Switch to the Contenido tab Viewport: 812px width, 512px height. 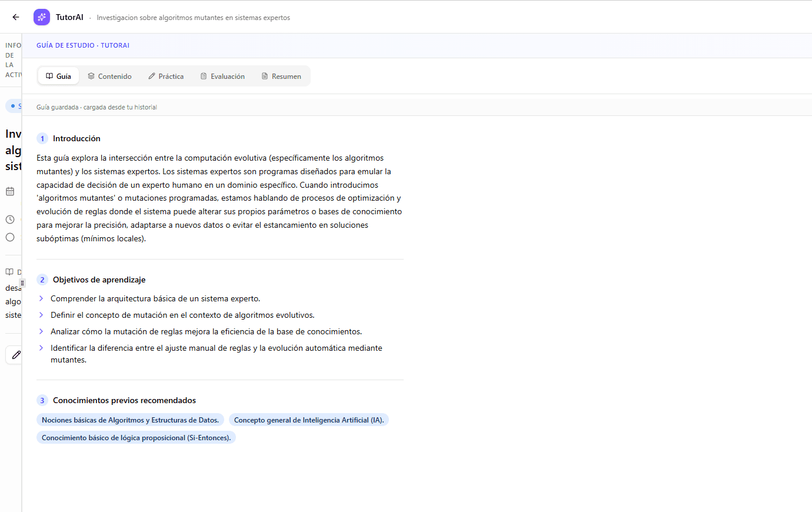pos(109,76)
